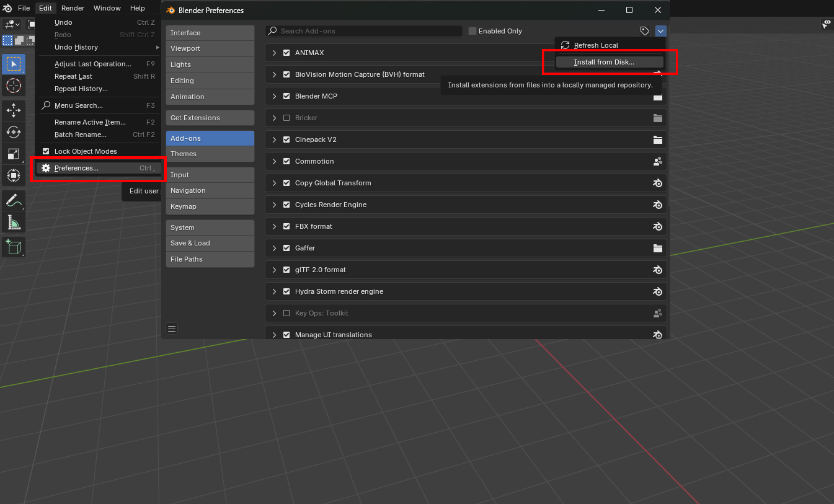The image size is (834, 504).
Task: Select the Add Cube tool
Action: (x=14, y=247)
